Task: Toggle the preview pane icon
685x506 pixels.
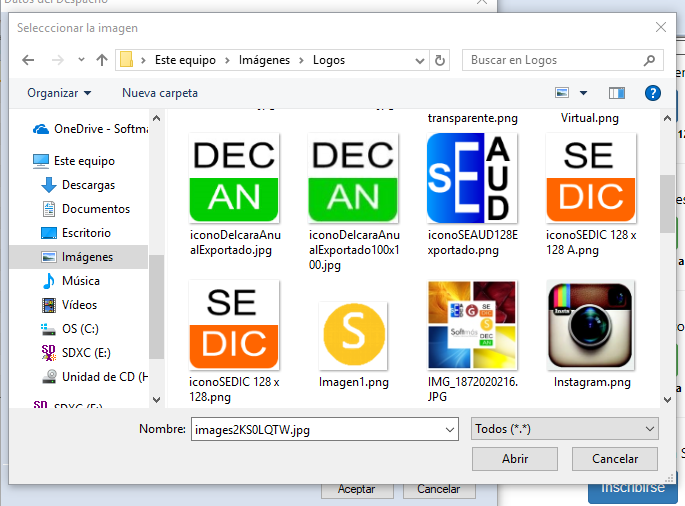Action: coord(617,93)
